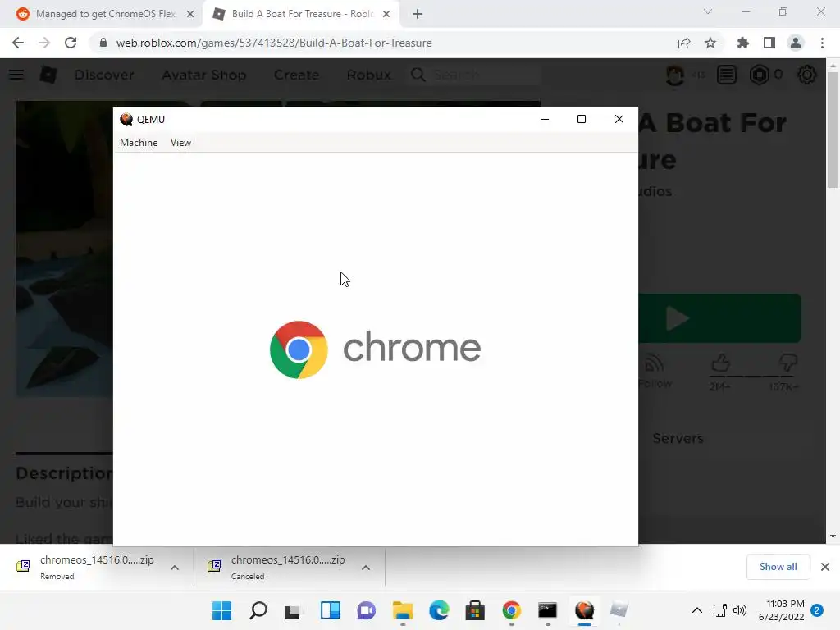
Task: Open Chrome extensions puzzle icon
Action: click(x=743, y=43)
